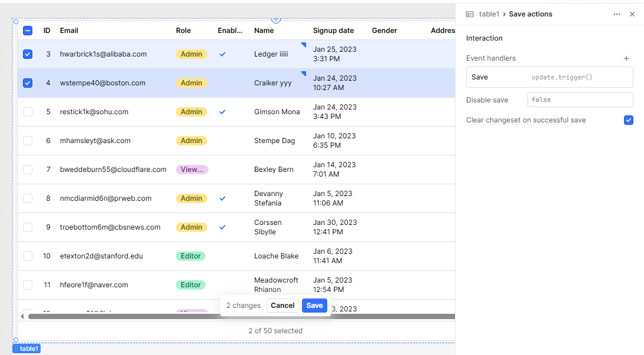
Task: Click the table icon beside table1 breadcrumb
Action: (470, 14)
